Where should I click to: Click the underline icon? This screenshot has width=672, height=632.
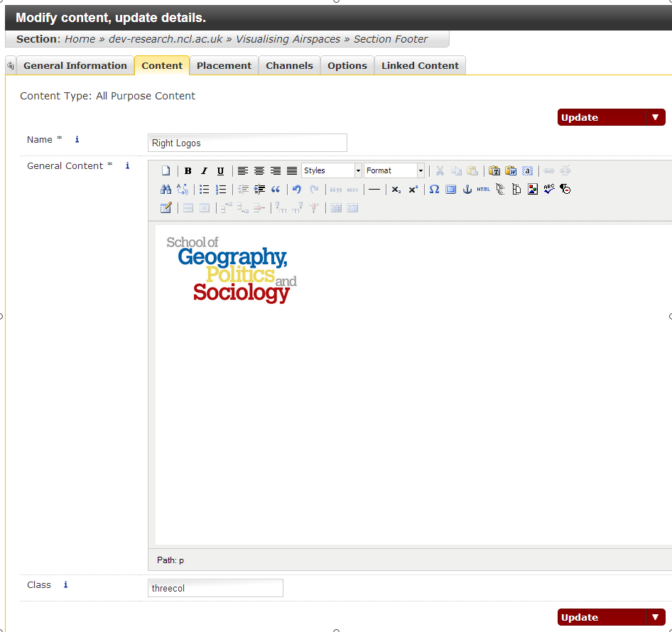tap(220, 171)
